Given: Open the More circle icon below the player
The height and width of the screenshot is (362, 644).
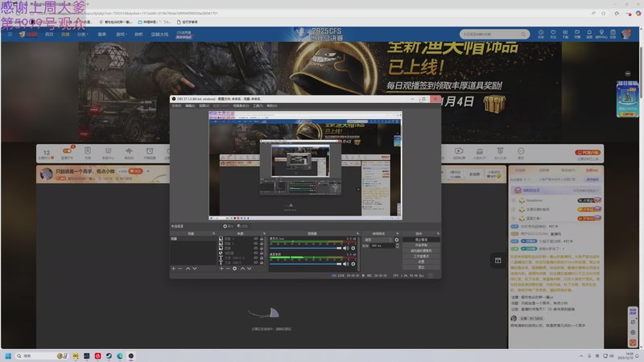Looking at the screenshot, I should (x=521, y=151).
